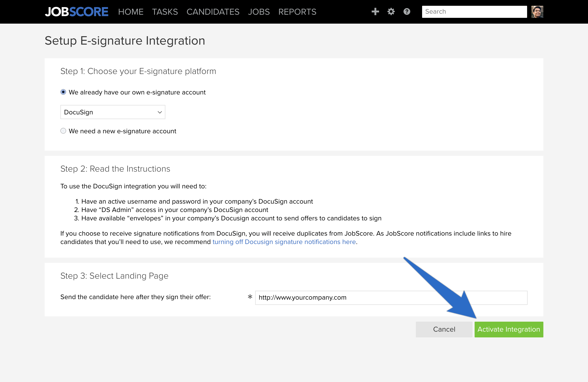Open the settings gear icon
This screenshot has height=382, width=588.
391,12
